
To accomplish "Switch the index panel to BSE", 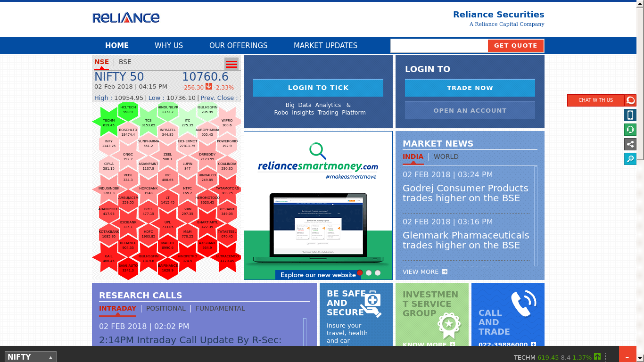I will pyautogui.click(x=125, y=62).
